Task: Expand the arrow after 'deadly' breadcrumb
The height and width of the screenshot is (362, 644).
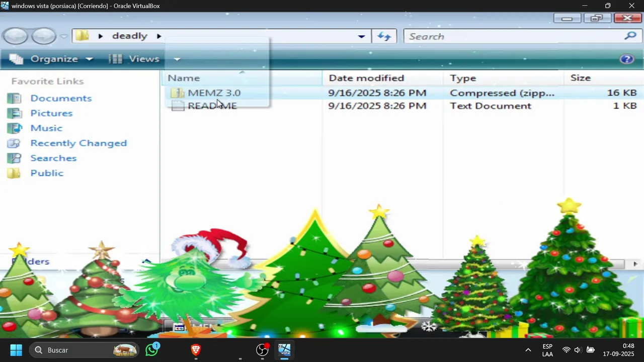Action: pos(159,36)
